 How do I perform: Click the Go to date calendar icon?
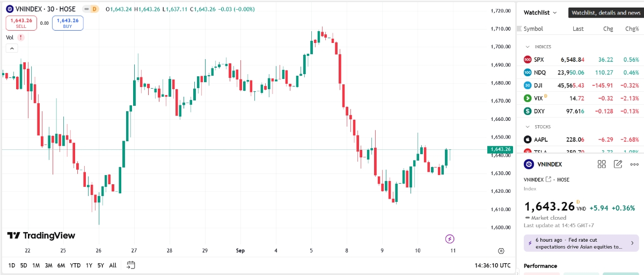click(x=131, y=265)
